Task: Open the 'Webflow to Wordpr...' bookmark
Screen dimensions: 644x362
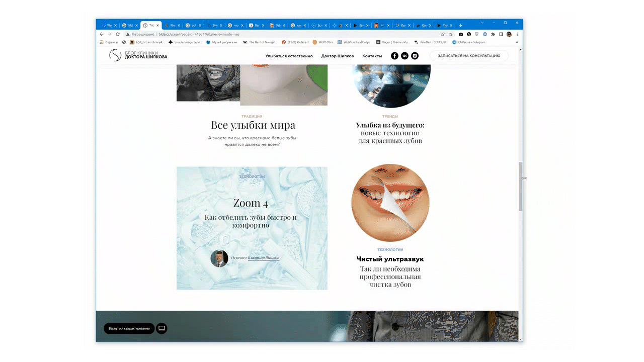Action: click(x=354, y=42)
